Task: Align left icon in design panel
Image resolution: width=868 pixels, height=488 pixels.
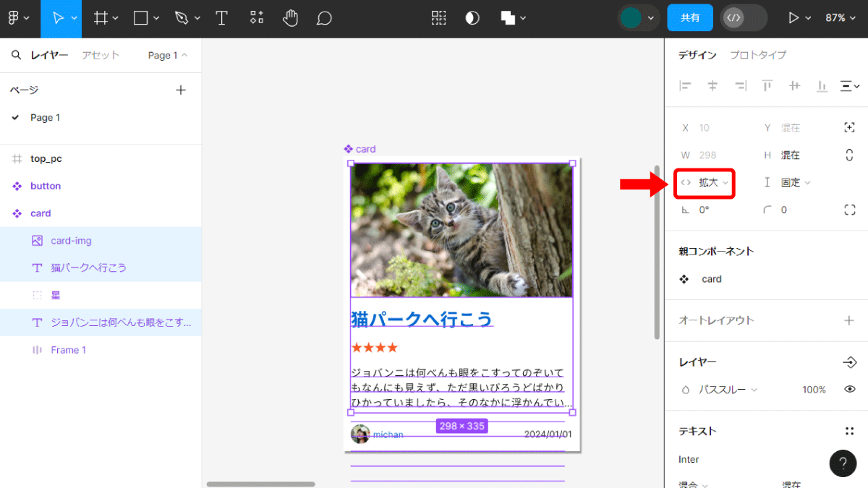Action: 685,86
